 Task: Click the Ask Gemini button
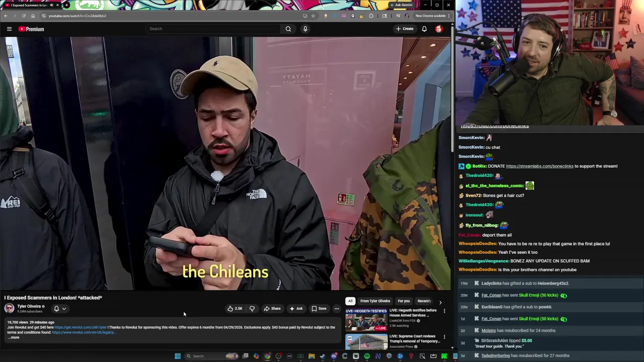[x=401, y=5]
